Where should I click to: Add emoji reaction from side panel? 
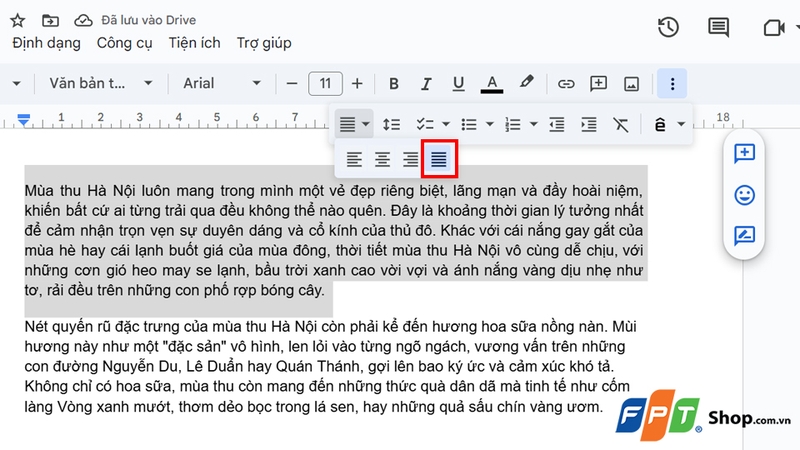click(x=744, y=195)
